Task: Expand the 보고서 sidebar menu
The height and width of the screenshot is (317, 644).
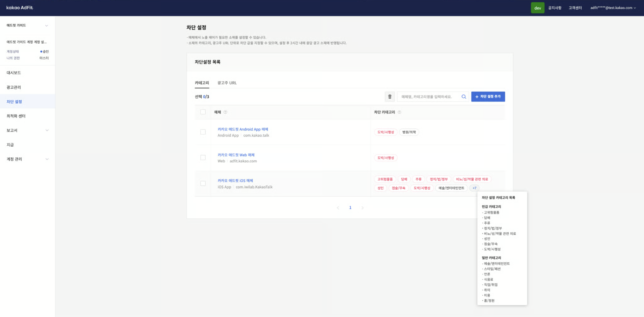Action: [47, 130]
